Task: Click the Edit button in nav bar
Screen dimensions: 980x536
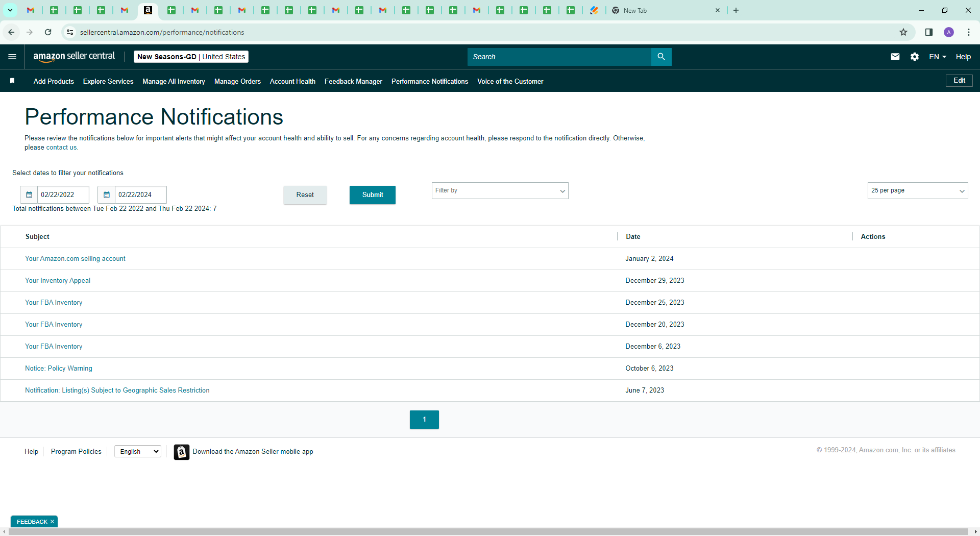Action: [959, 81]
